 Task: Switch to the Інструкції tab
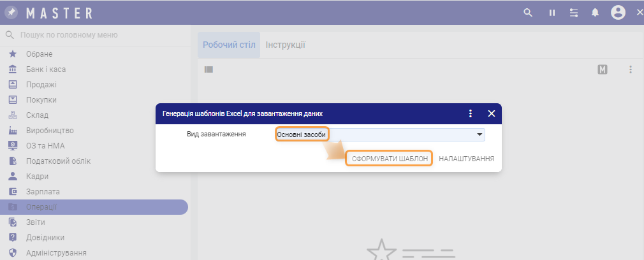(285, 45)
